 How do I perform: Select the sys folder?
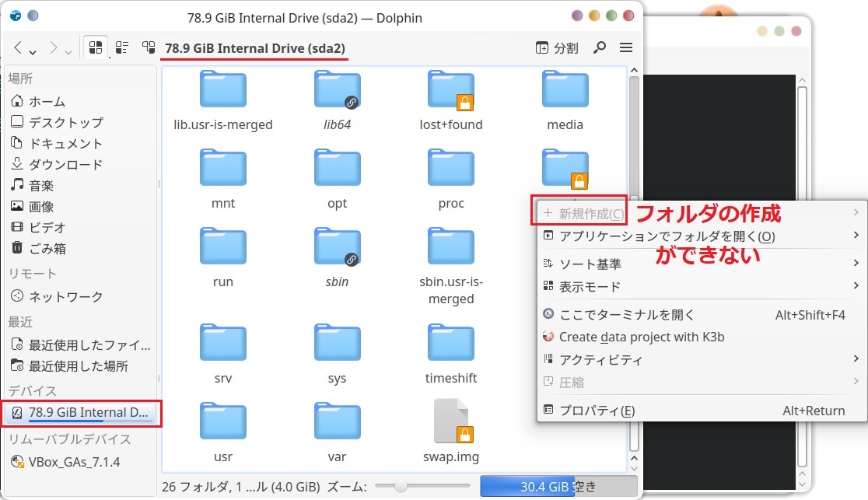(337, 354)
